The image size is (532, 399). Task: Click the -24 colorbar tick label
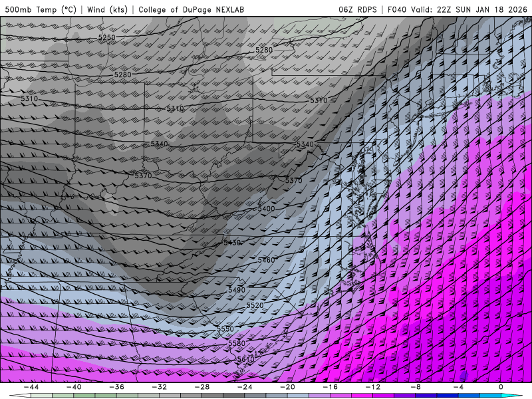point(245,387)
